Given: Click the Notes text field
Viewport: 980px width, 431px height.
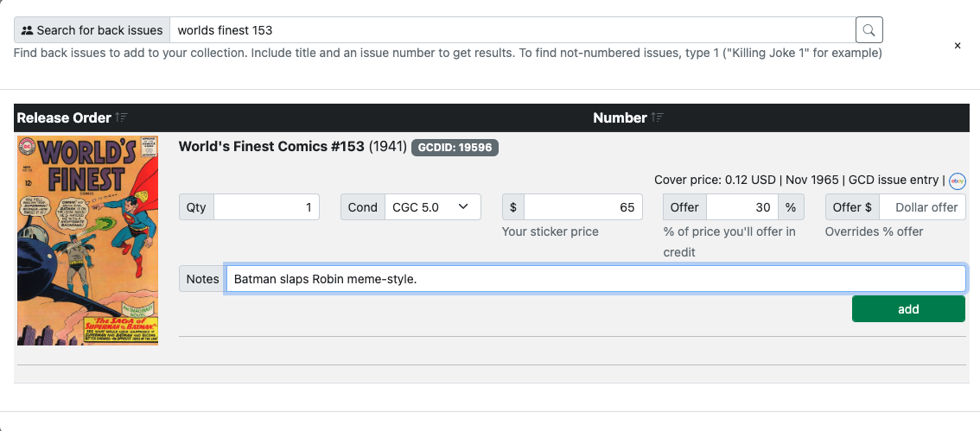Looking at the screenshot, I should coord(595,279).
